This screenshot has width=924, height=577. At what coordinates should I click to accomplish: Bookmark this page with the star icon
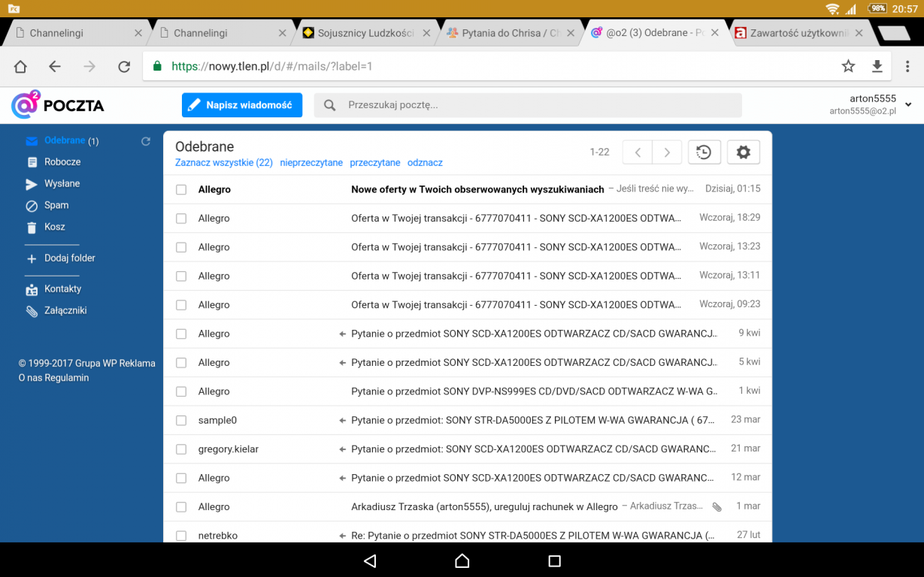click(x=848, y=66)
